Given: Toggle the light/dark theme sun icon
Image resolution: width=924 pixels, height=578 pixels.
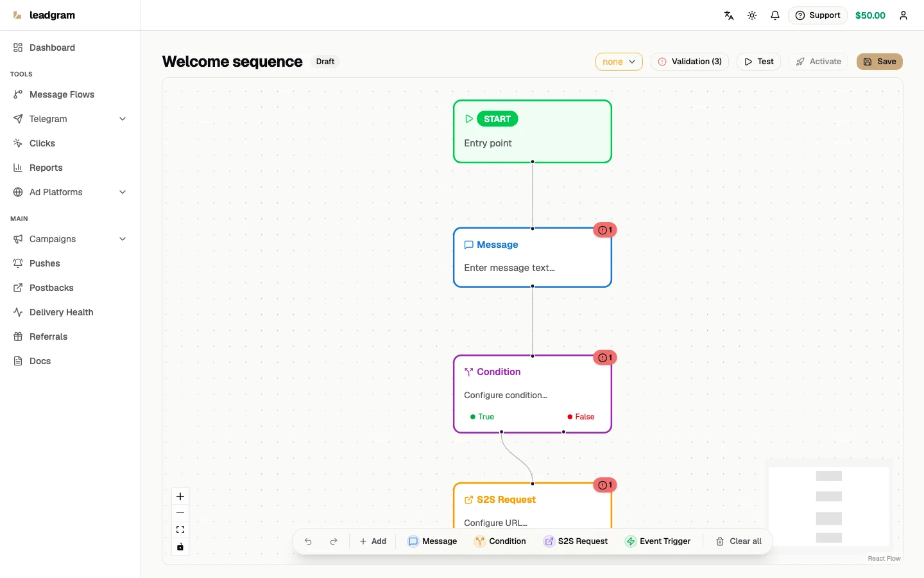Looking at the screenshot, I should click(752, 15).
